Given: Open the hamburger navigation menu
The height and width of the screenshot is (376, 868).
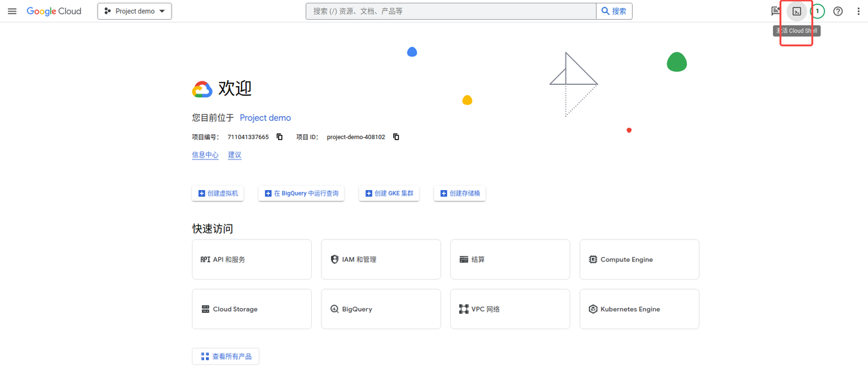Looking at the screenshot, I should pos(12,12).
